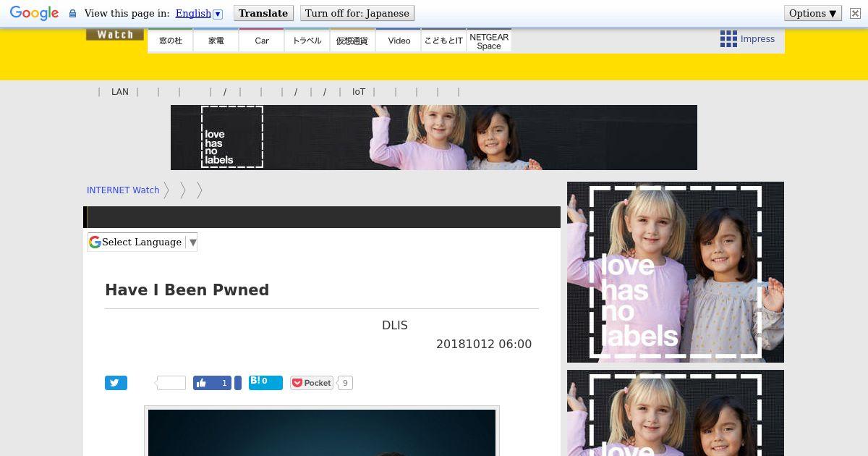Click the Have I Been Pwned headline
Image resolution: width=868 pixels, height=456 pixels.
tap(187, 290)
